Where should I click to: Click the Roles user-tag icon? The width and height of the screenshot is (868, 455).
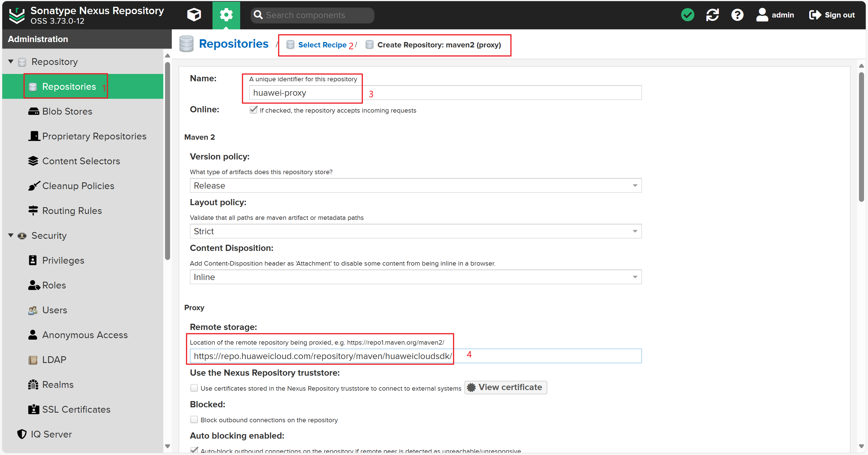tap(34, 285)
